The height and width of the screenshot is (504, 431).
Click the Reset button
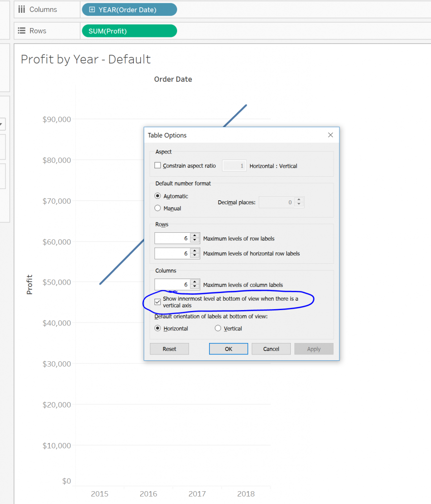click(x=169, y=348)
